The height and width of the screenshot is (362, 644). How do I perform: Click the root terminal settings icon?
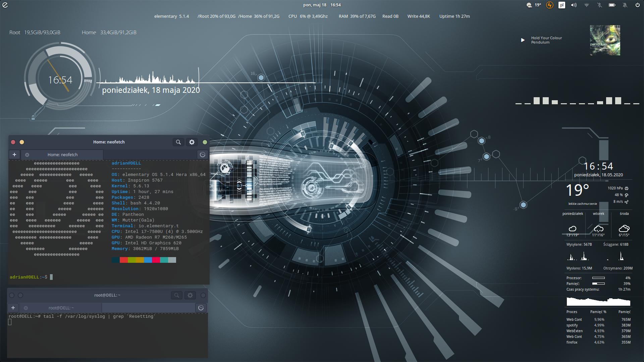coord(189,295)
